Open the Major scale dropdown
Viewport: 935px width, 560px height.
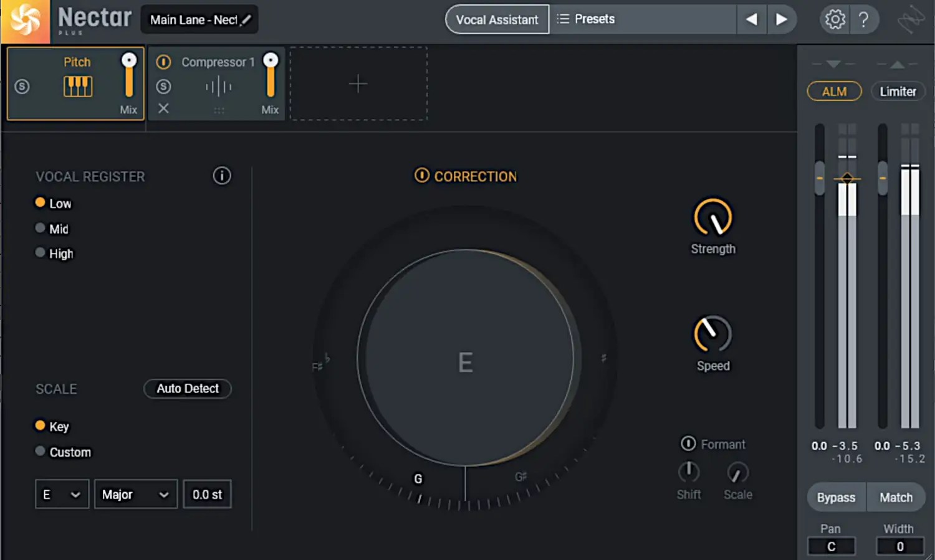(x=135, y=494)
